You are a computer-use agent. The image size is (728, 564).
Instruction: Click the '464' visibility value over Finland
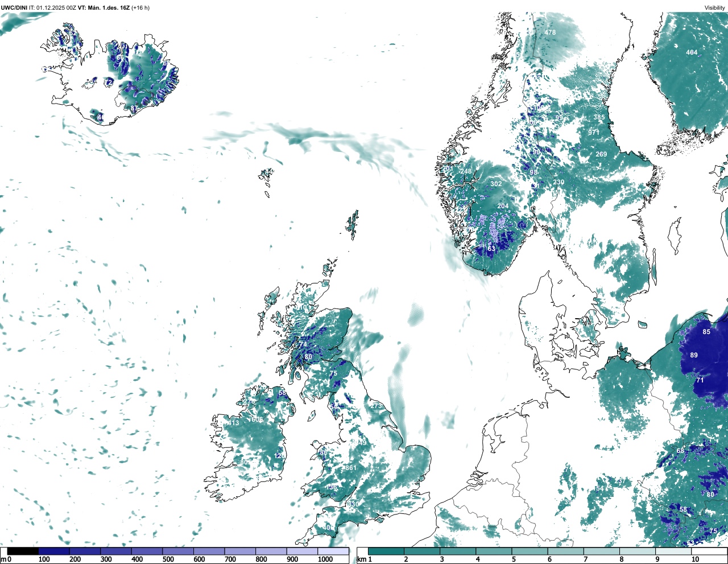pos(692,52)
